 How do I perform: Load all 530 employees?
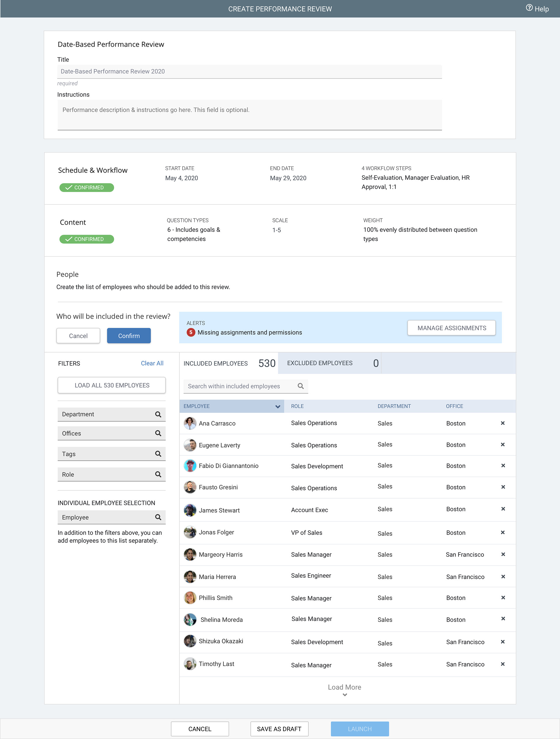coord(111,385)
